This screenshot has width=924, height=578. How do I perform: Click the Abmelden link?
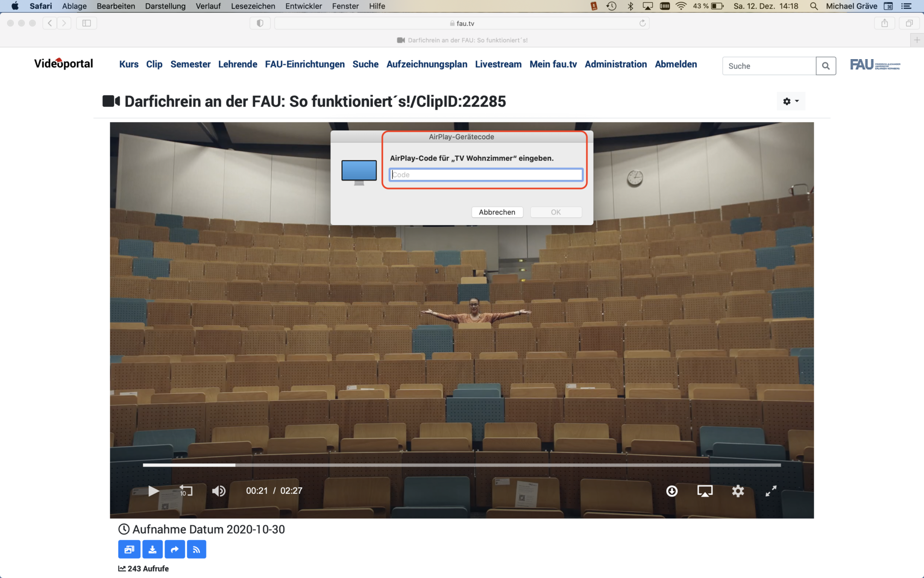[x=675, y=64]
